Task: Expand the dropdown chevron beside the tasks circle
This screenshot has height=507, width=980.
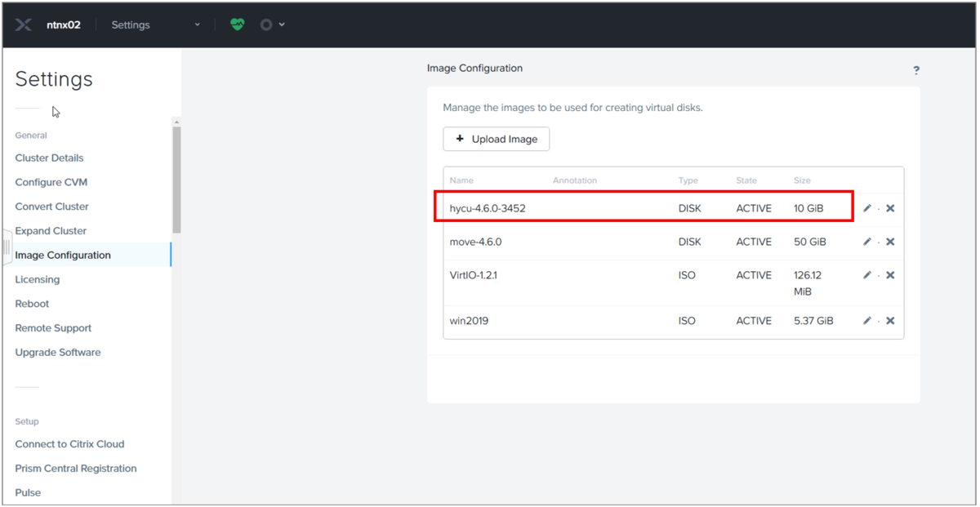Action: click(x=282, y=25)
